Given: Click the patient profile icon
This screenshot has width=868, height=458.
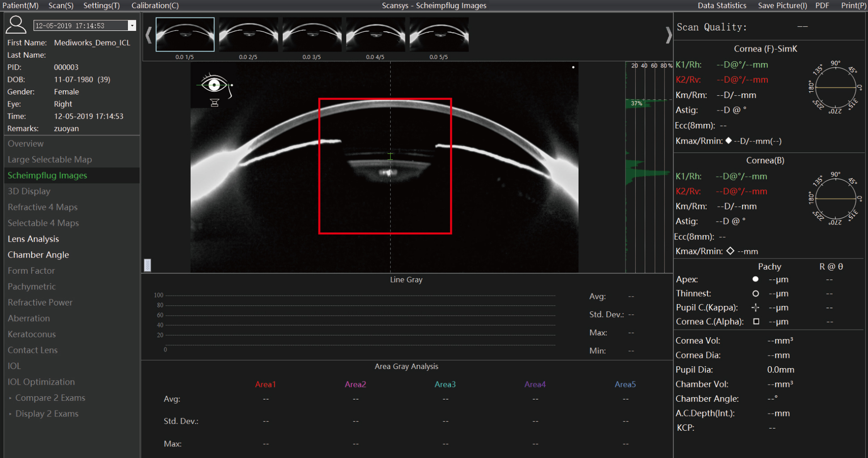Looking at the screenshot, I should pos(16,25).
